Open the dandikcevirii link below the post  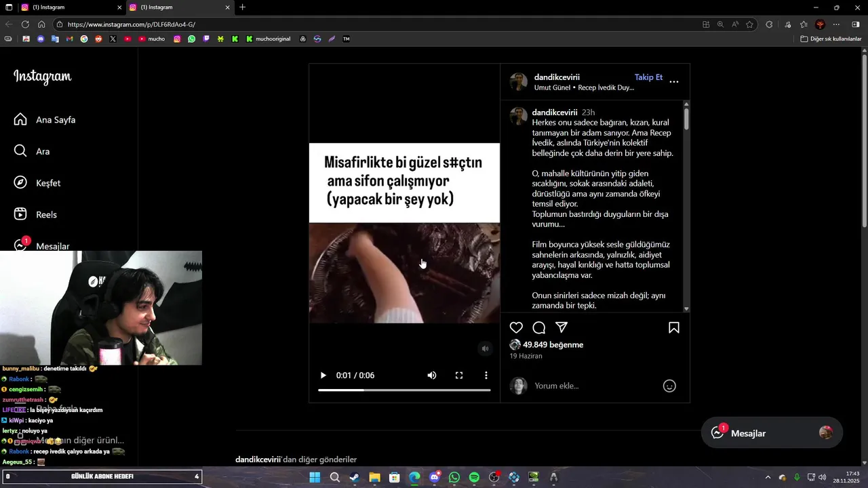(x=258, y=460)
